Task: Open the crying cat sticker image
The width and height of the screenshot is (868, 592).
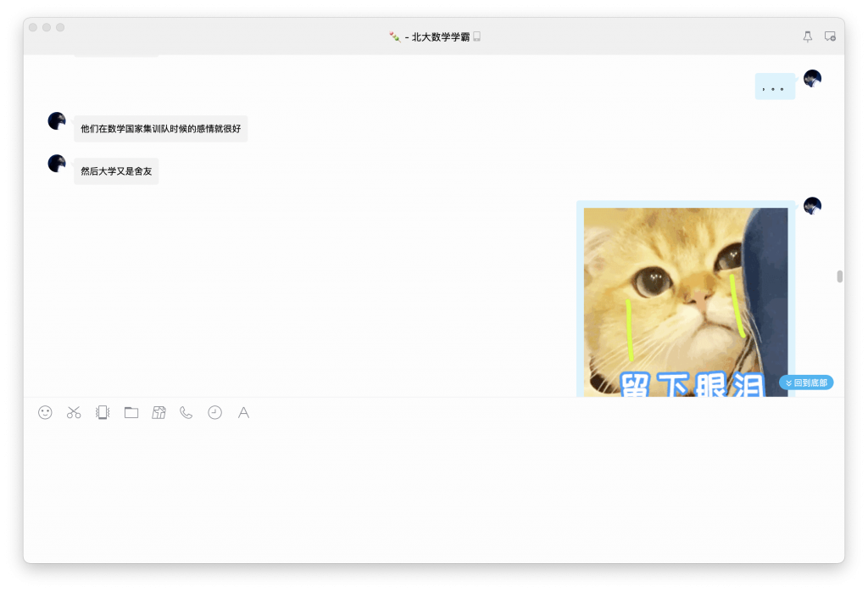Action: [685, 301]
